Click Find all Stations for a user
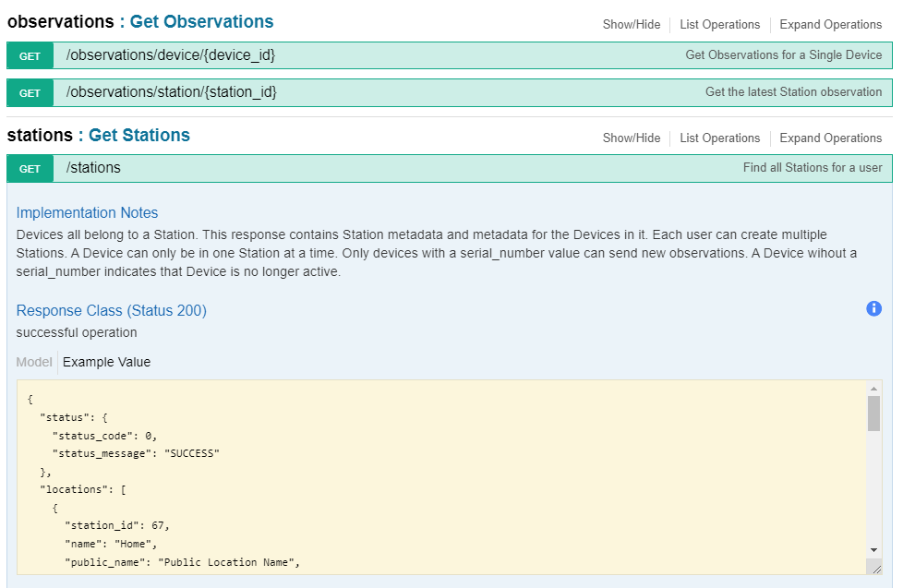Image resolution: width=903 pixels, height=588 pixels. (x=812, y=168)
